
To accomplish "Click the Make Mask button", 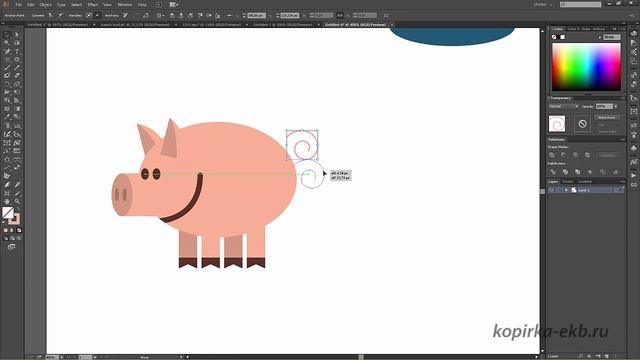I will click(607, 118).
